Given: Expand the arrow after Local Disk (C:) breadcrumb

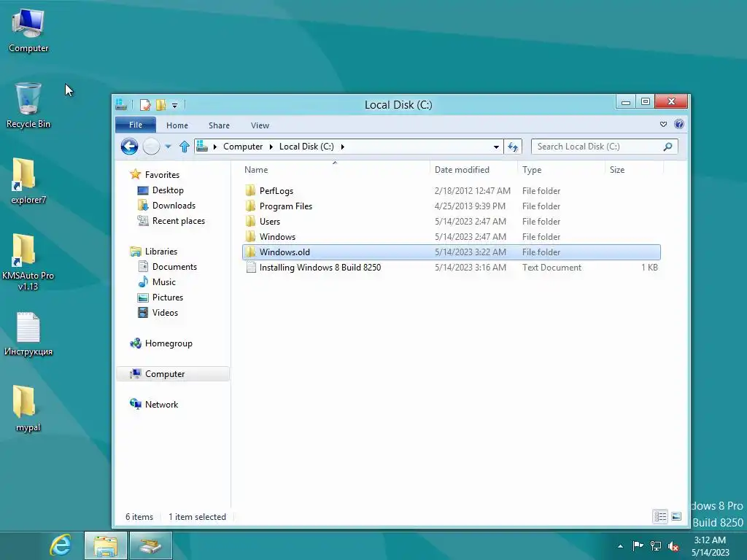Looking at the screenshot, I should (x=343, y=147).
